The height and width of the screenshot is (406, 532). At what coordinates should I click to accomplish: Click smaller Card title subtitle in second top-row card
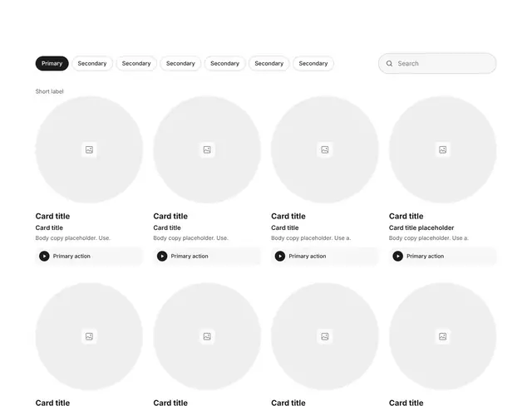tap(167, 227)
